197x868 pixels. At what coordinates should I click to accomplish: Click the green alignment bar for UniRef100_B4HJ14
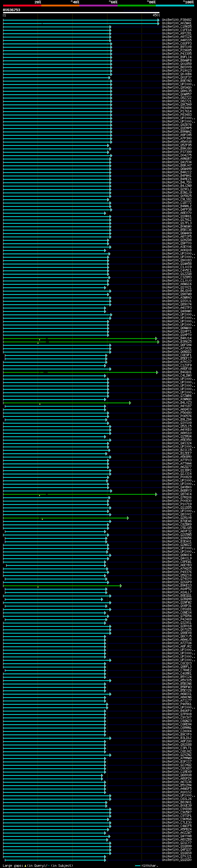click(80, 338)
